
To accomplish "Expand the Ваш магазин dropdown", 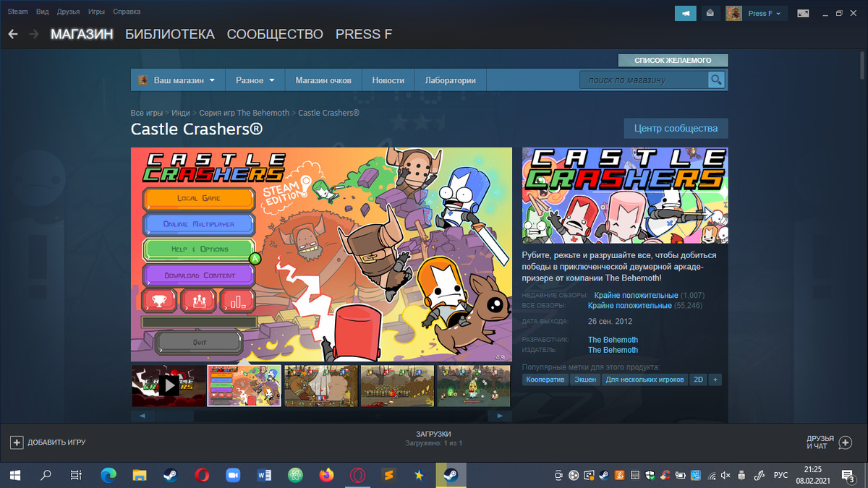I will (178, 80).
